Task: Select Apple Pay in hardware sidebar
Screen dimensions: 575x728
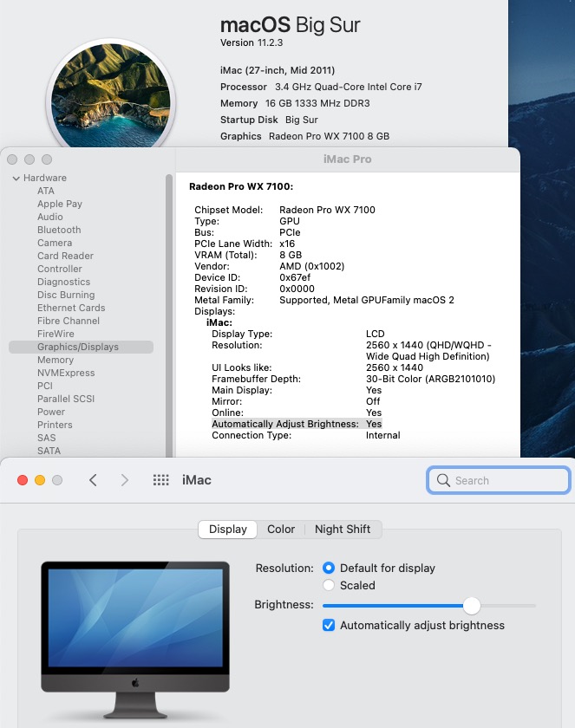Action: (x=60, y=204)
